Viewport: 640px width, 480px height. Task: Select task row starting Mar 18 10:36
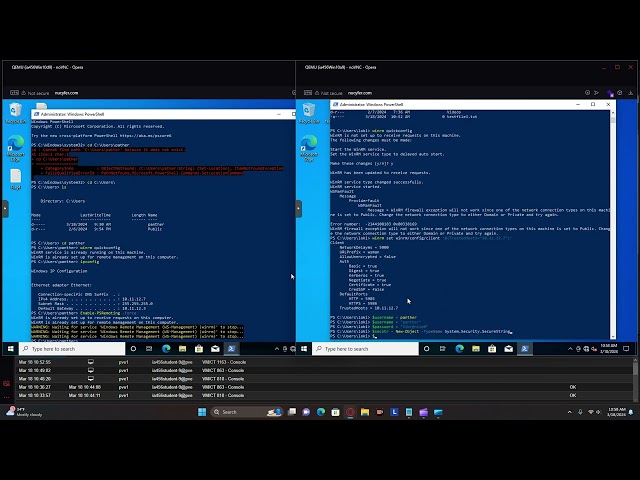[x=324, y=387]
